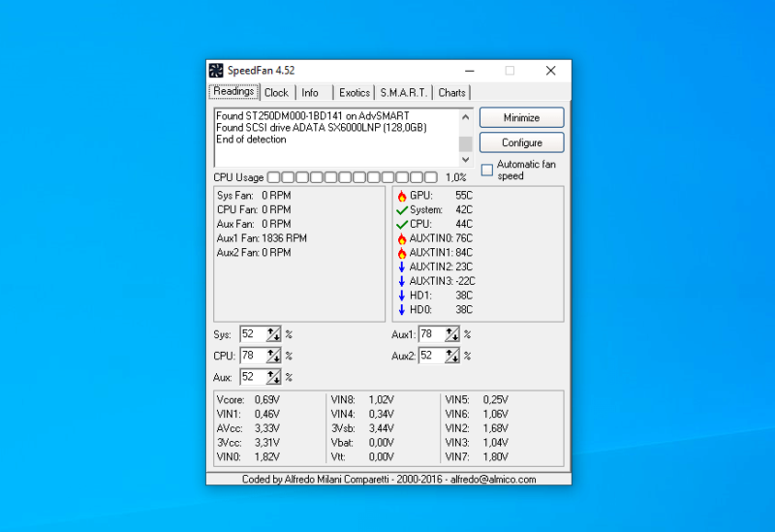Click the log box scroll down arrow
The height and width of the screenshot is (532, 775).
(465, 160)
